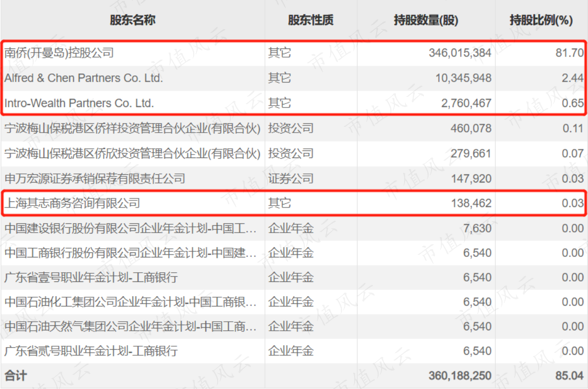Viewport: 588px width, 389px height.
Task: Select 宁波梅山保税港区侨祥投资管理合伙企业 row name
Action: coord(132,128)
